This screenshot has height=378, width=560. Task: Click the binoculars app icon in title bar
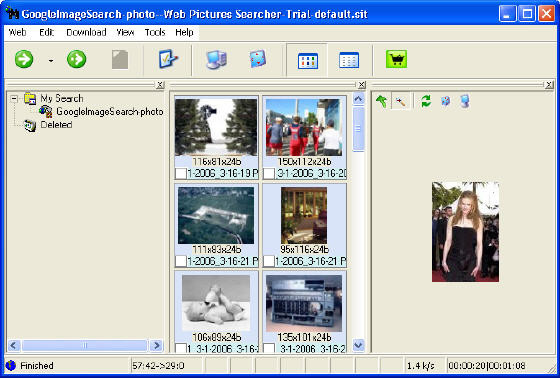pos(12,14)
